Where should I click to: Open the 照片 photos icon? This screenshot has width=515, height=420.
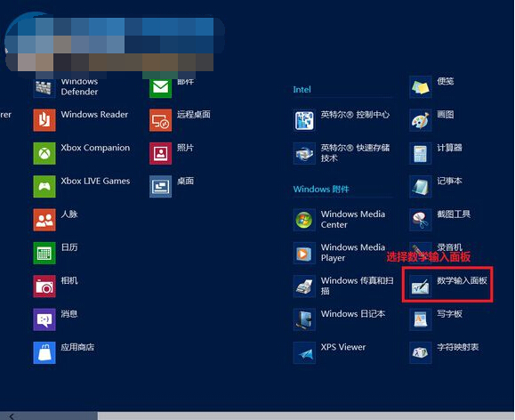pos(160,153)
